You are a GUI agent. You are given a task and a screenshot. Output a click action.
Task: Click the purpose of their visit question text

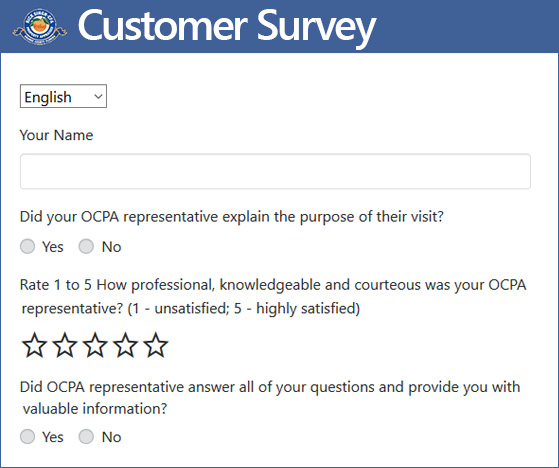(x=232, y=217)
